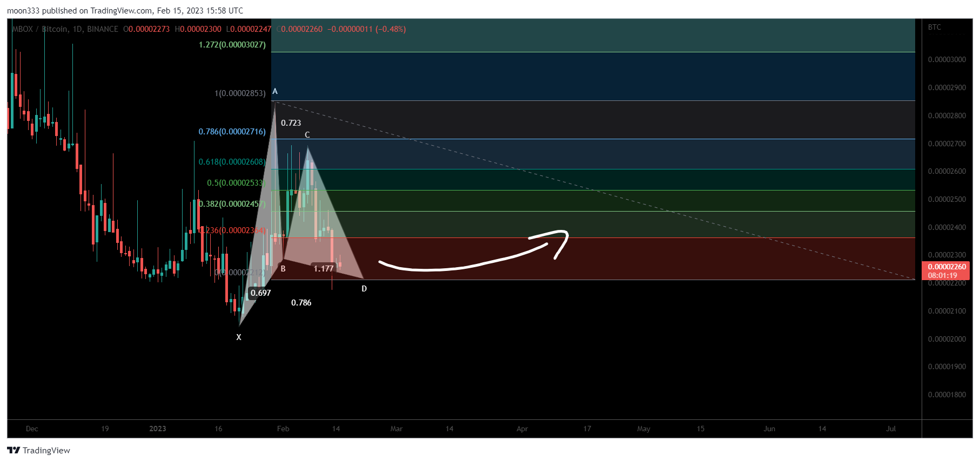This screenshot has width=980, height=462.
Task: Click price axis label 0.00002800
Action: pyautogui.click(x=947, y=115)
